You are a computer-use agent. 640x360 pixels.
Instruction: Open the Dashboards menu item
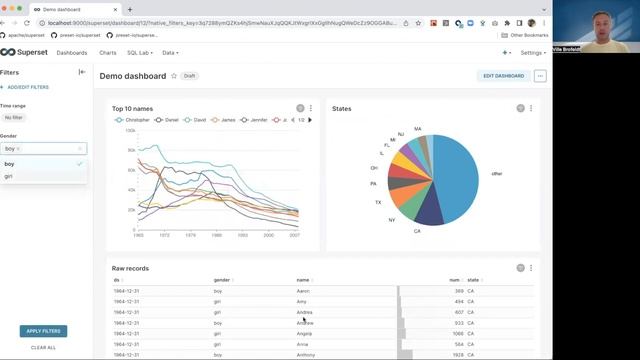coord(72,53)
